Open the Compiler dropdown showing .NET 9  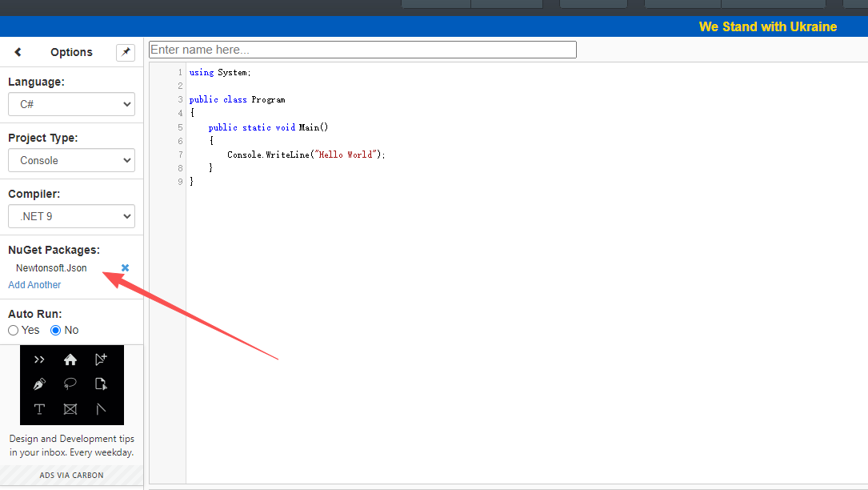pos(71,216)
